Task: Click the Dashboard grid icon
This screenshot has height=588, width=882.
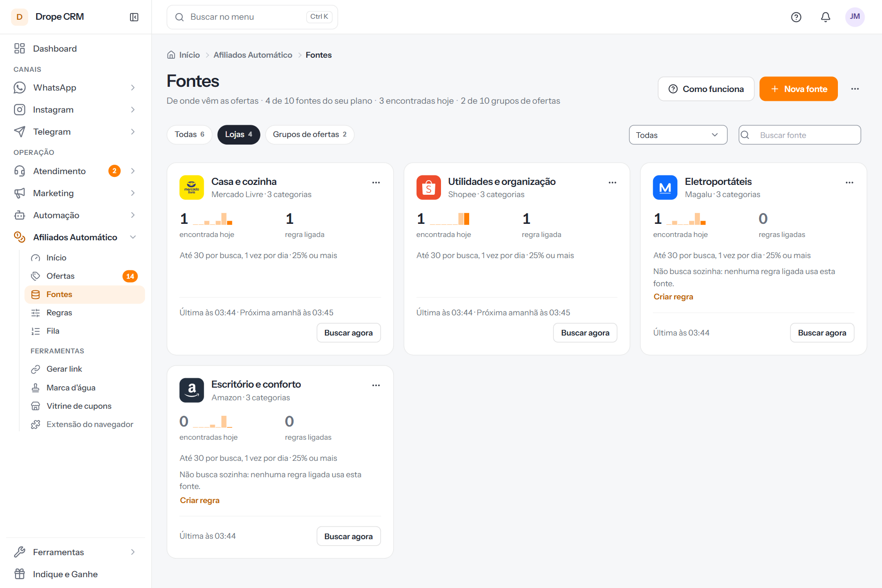Action: coord(20,49)
